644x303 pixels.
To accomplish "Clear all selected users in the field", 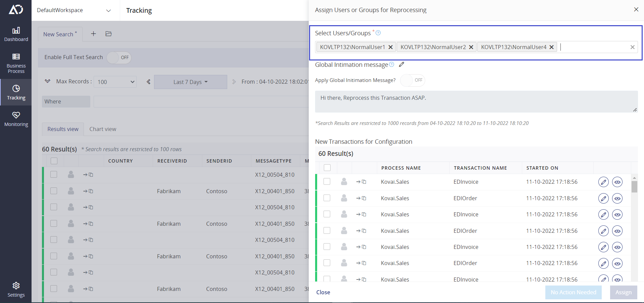I will (x=633, y=47).
